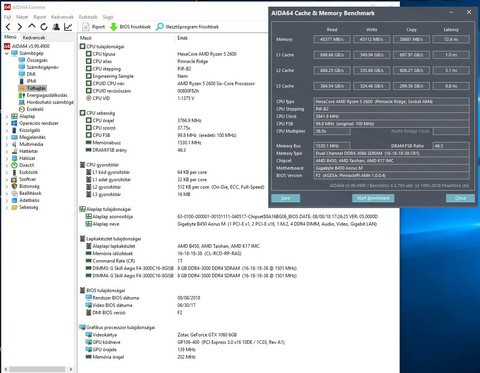This screenshot has width=480, height=373.
Task: Click the left arrow of tree scrollbar
Action: pos(6,369)
